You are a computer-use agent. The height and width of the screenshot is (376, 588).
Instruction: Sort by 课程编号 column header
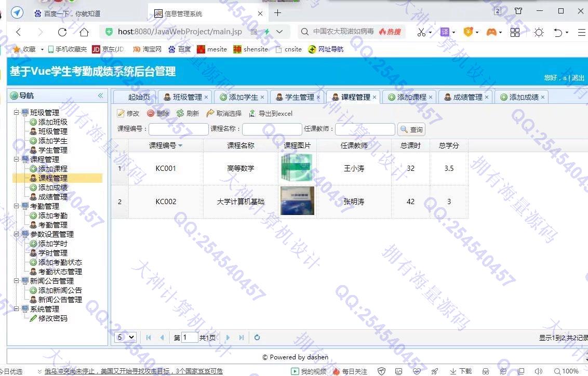pyautogui.click(x=165, y=145)
